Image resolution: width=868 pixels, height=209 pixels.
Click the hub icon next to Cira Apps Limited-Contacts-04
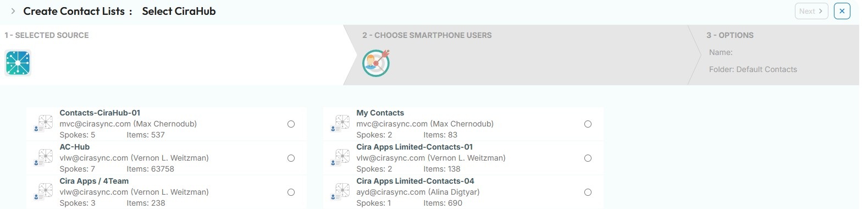pyautogui.click(x=340, y=191)
